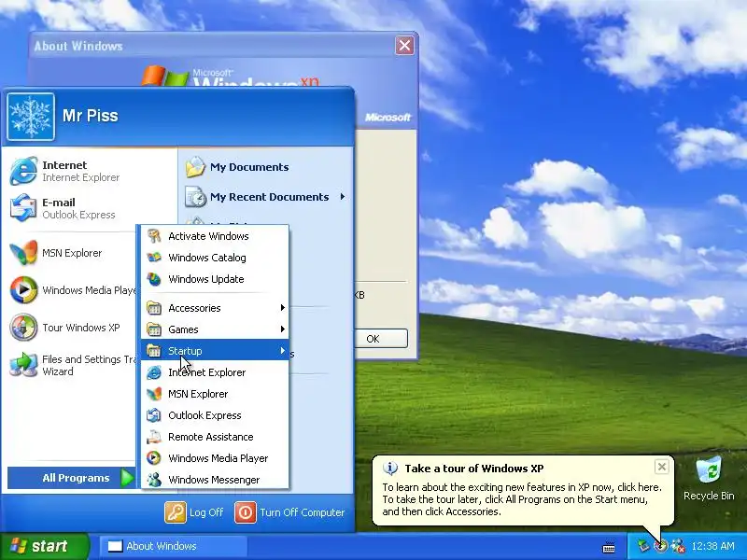747x560 pixels.
Task: Click the Windows Messenger tray icon
Action: pyautogui.click(x=678, y=546)
